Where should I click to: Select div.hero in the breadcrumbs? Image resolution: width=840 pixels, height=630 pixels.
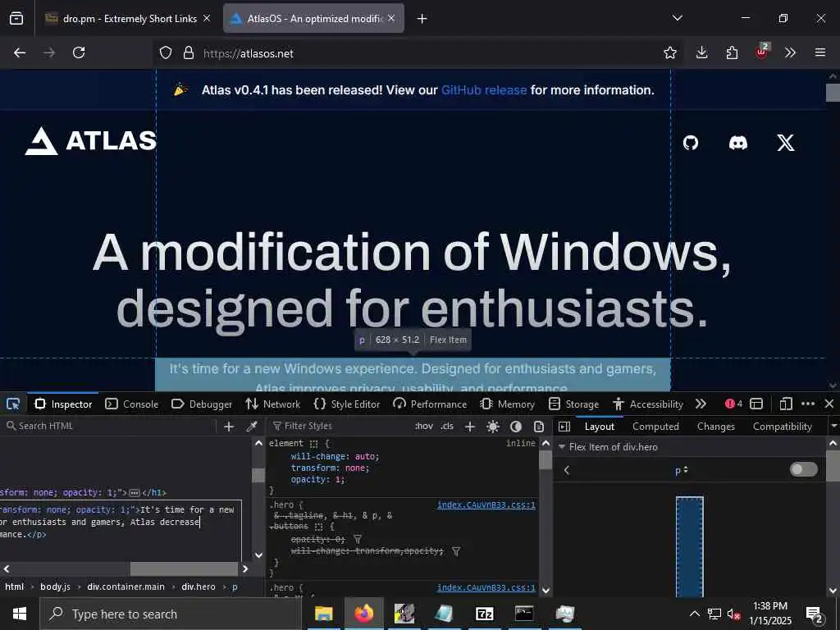click(x=199, y=587)
